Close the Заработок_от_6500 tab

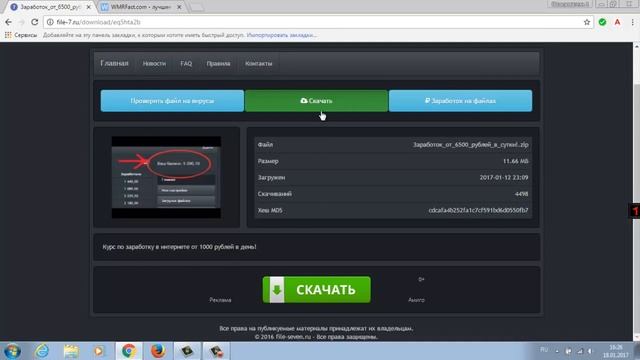pos(88,7)
